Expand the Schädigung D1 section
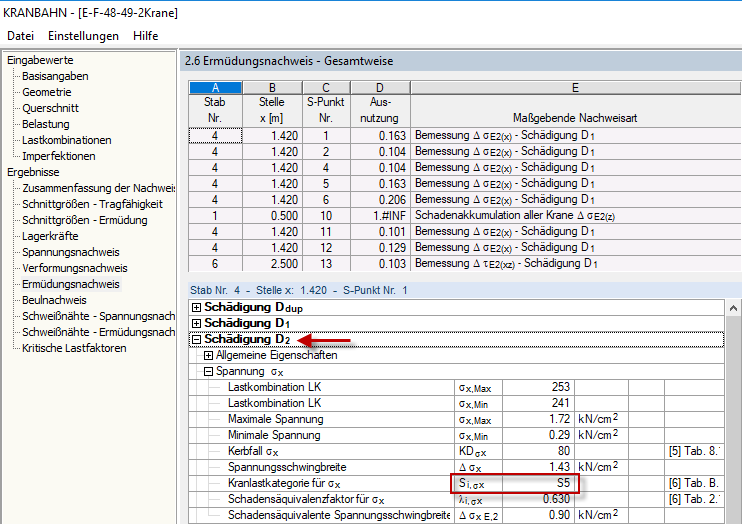This screenshot has height=524, width=742. pos(196,324)
